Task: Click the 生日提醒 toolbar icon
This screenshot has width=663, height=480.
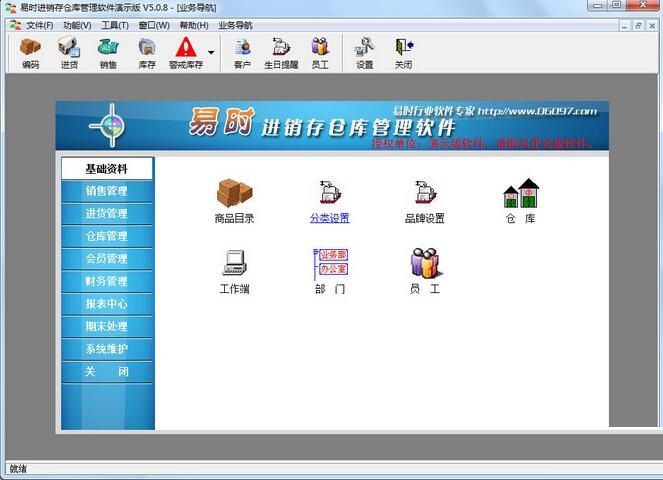Action: 281,53
